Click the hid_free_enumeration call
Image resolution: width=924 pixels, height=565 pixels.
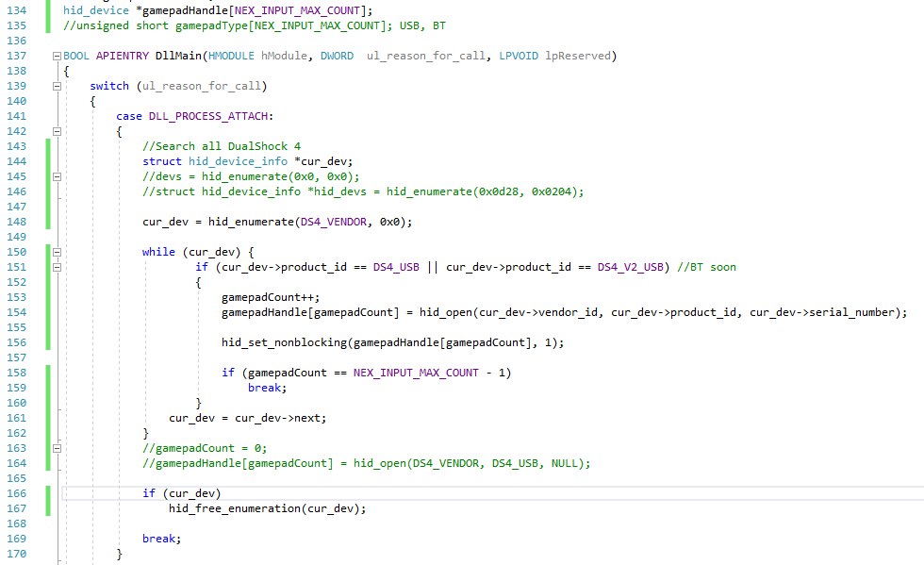pyautogui.click(x=235, y=509)
